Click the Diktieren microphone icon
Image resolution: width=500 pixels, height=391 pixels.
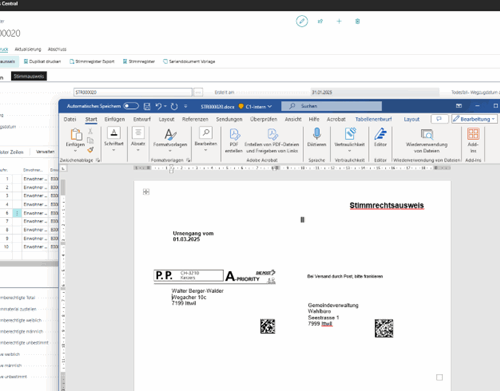(317, 134)
